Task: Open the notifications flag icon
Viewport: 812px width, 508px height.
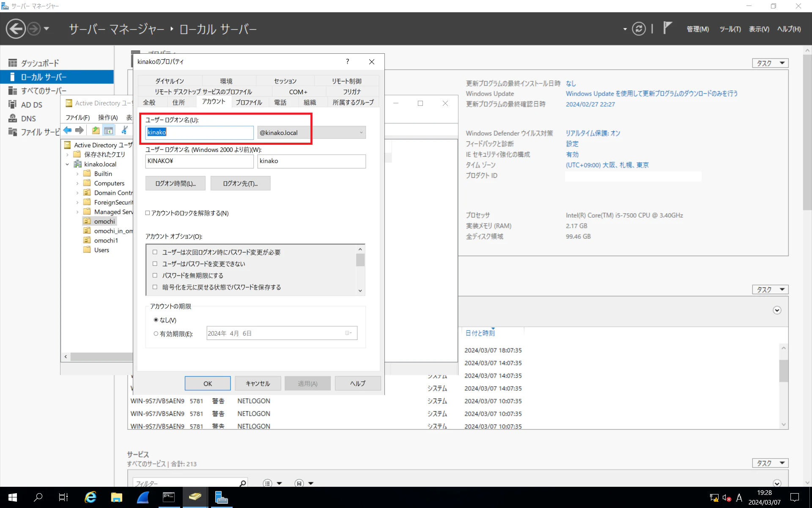Action: pyautogui.click(x=667, y=28)
